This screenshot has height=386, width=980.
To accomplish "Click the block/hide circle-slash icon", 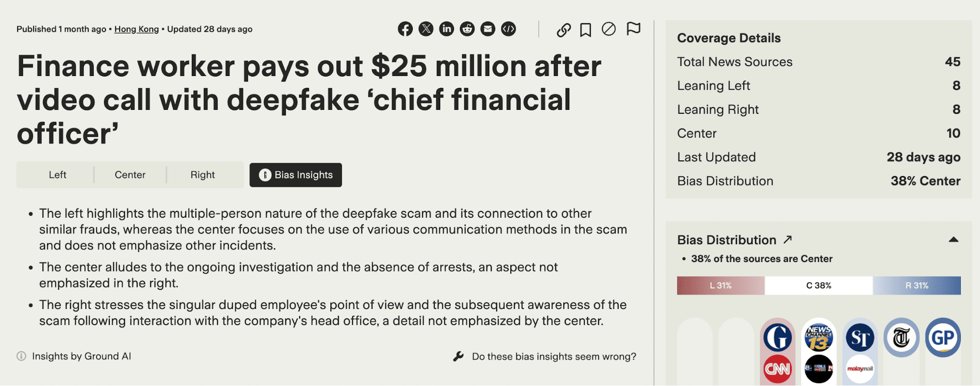I will click(x=608, y=29).
